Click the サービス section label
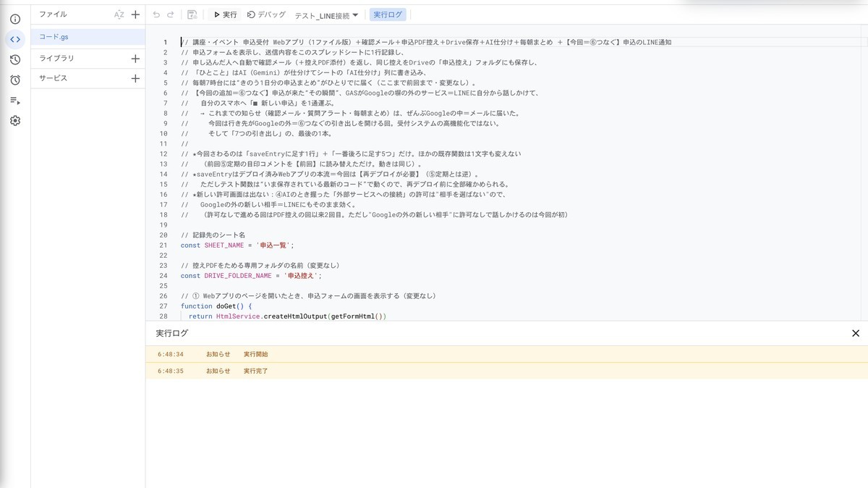This screenshot has width=868, height=488. [53, 78]
